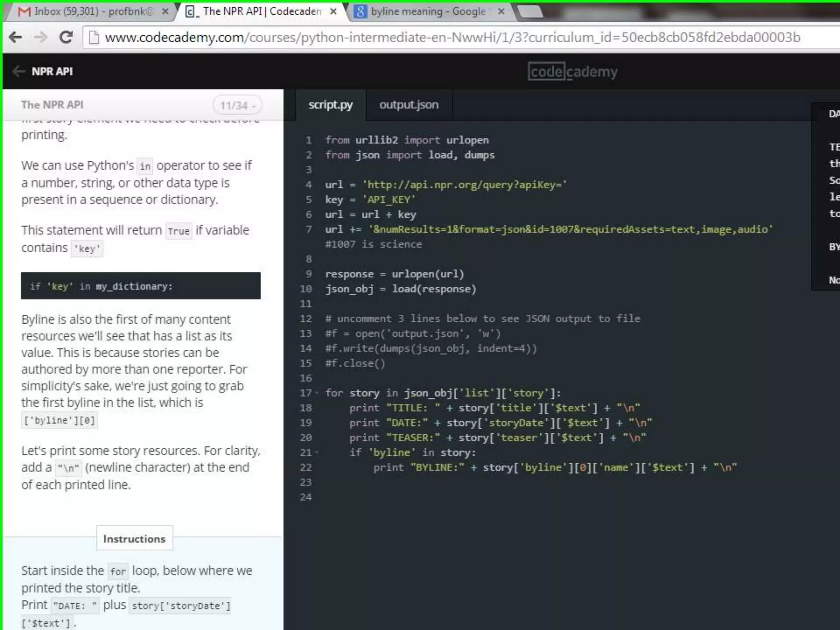Open a new browser tab
Viewport: 840px width, 630px height.
pyautogui.click(x=530, y=12)
